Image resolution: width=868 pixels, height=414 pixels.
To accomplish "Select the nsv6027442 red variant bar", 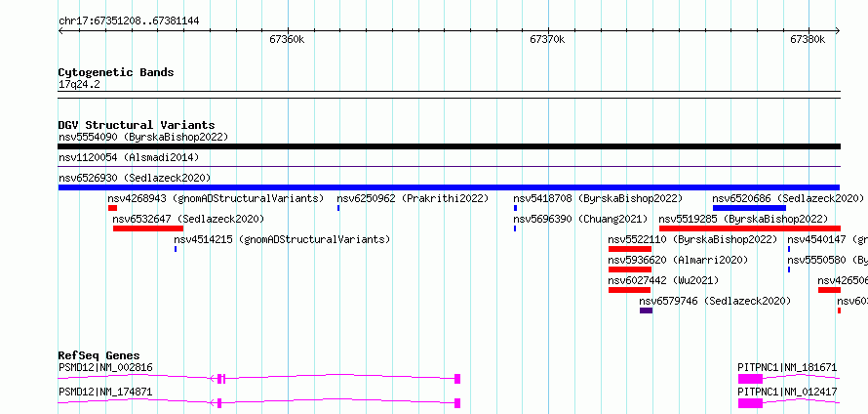I will pos(629,290).
